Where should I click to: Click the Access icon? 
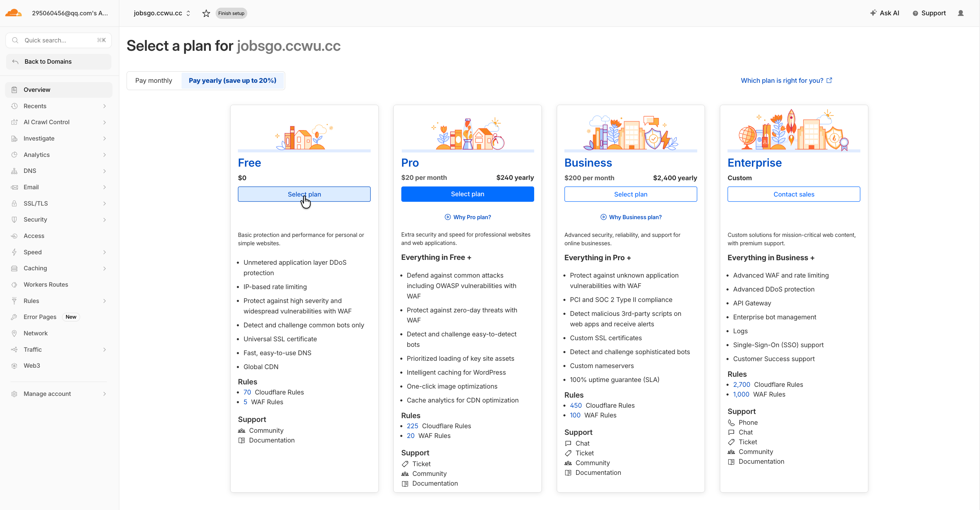(x=15, y=236)
